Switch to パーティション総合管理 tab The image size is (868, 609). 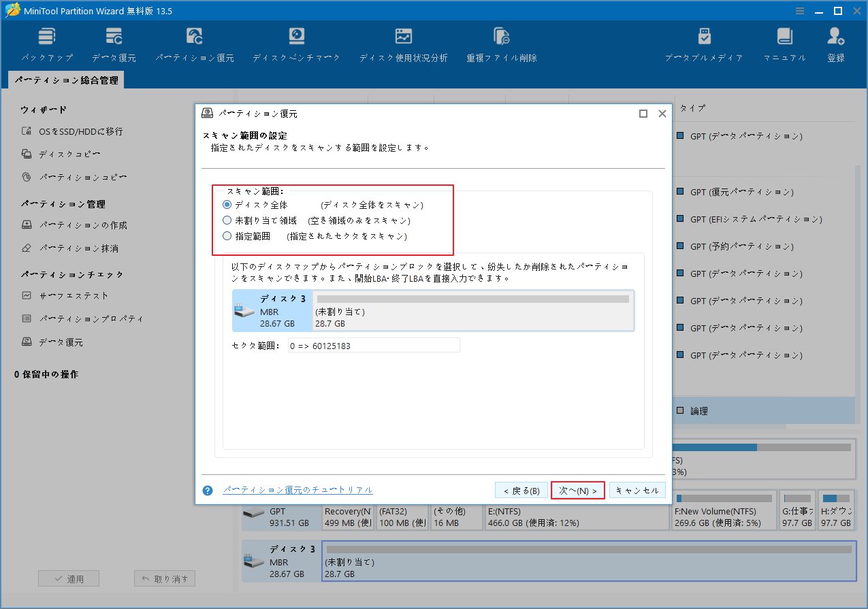(x=65, y=80)
